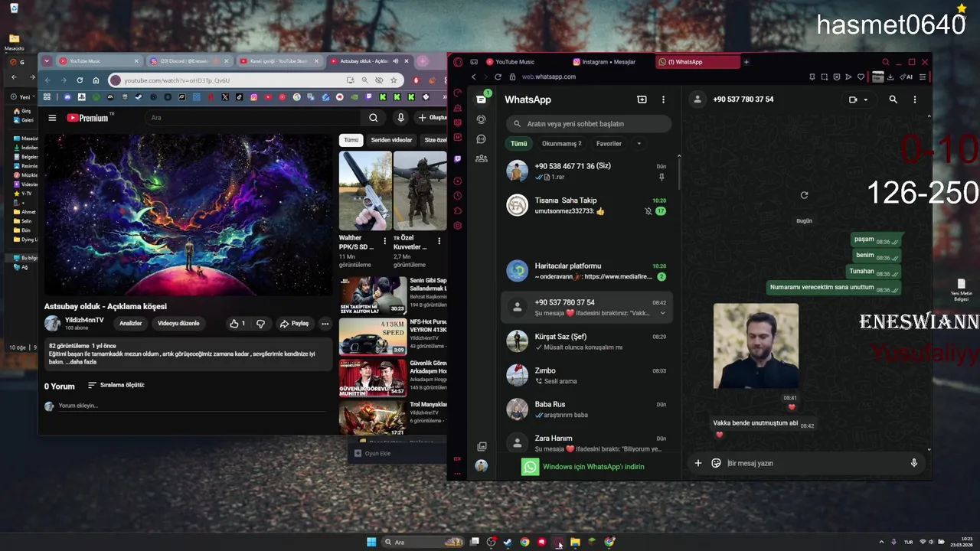Open new tab in Opera
Screen dimensions: 980x551
(746, 62)
